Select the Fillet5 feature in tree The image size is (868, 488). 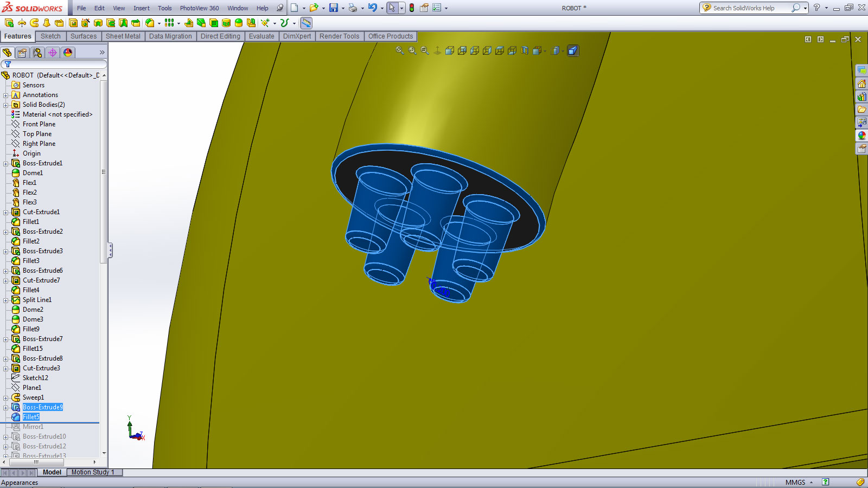click(x=31, y=417)
